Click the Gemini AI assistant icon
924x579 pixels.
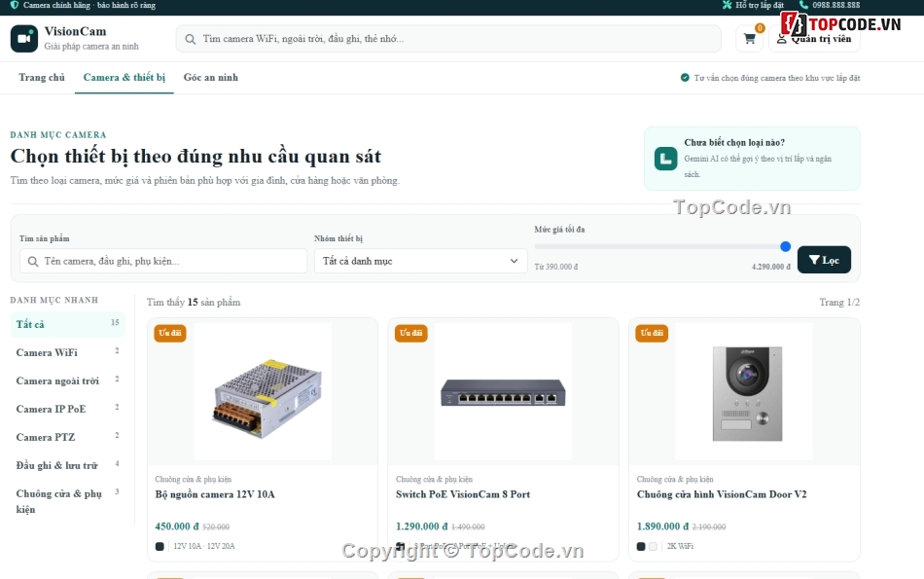click(x=666, y=159)
